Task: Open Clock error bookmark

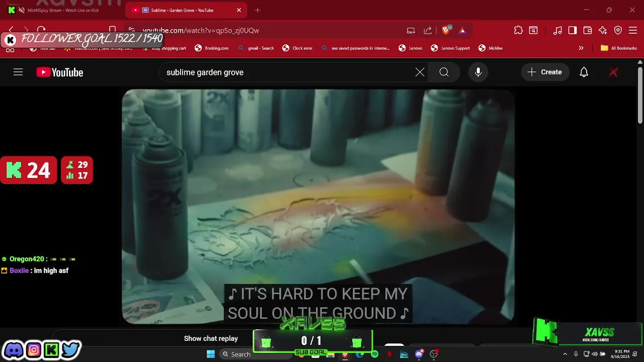Action: [297, 48]
